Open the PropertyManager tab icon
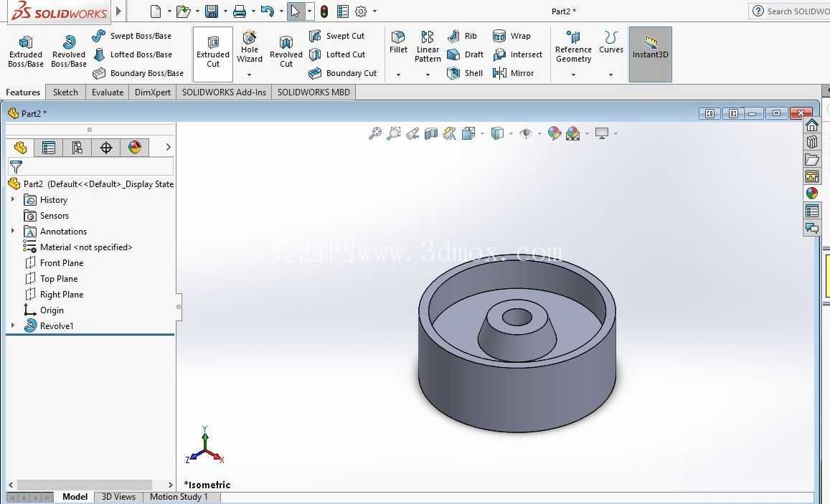Image resolution: width=830 pixels, height=504 pixels. (49, 148)
